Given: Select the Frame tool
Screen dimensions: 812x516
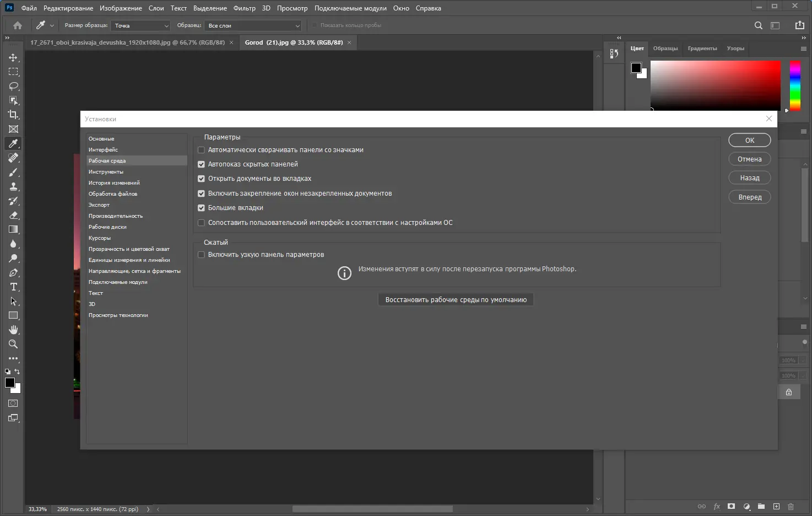Looking at the screenshot, I should pyautogui.click(x=13, y=129).
